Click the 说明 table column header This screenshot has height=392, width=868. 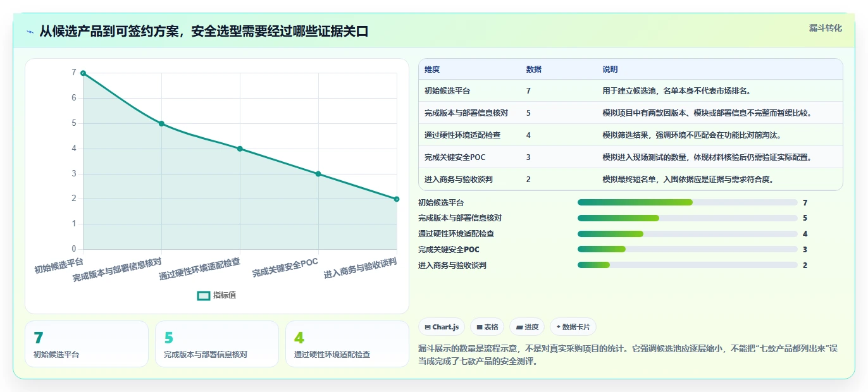pos(610,69)
